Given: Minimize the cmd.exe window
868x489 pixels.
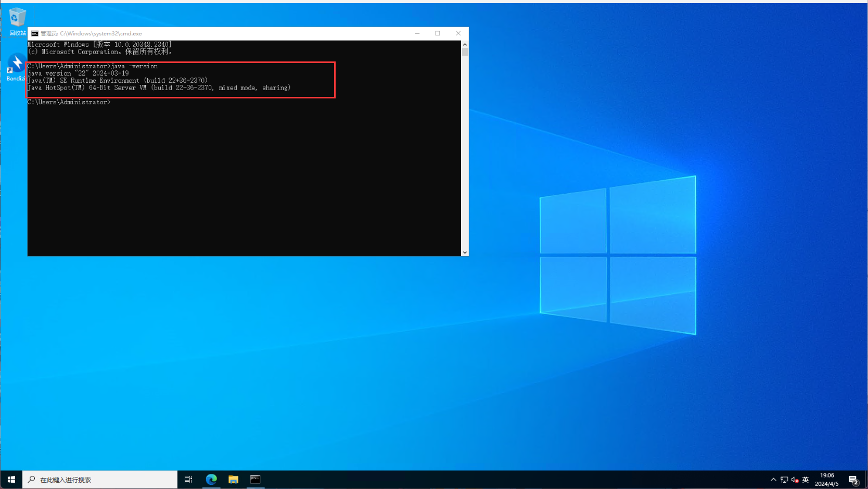Looking at the screenshot, I should click(x=417, y=33).
